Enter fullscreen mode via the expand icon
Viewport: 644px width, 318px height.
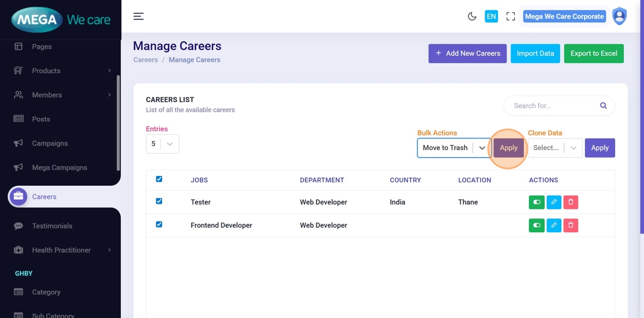(511, 17)
